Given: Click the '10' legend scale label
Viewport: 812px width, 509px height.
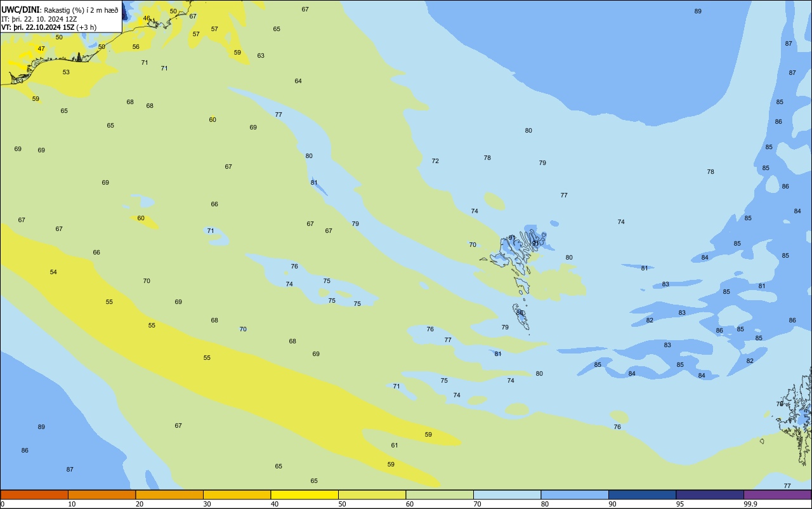Looking at the screenshot, I should click(x=72, y=504).
